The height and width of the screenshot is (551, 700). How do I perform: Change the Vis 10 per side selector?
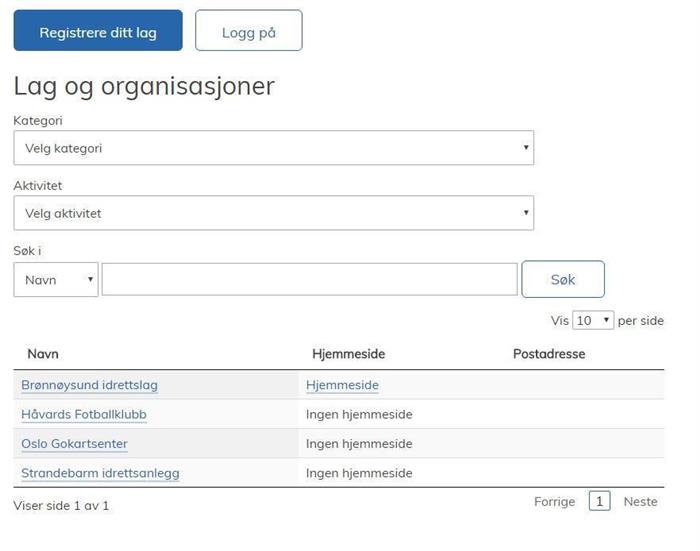click(593, 320)
